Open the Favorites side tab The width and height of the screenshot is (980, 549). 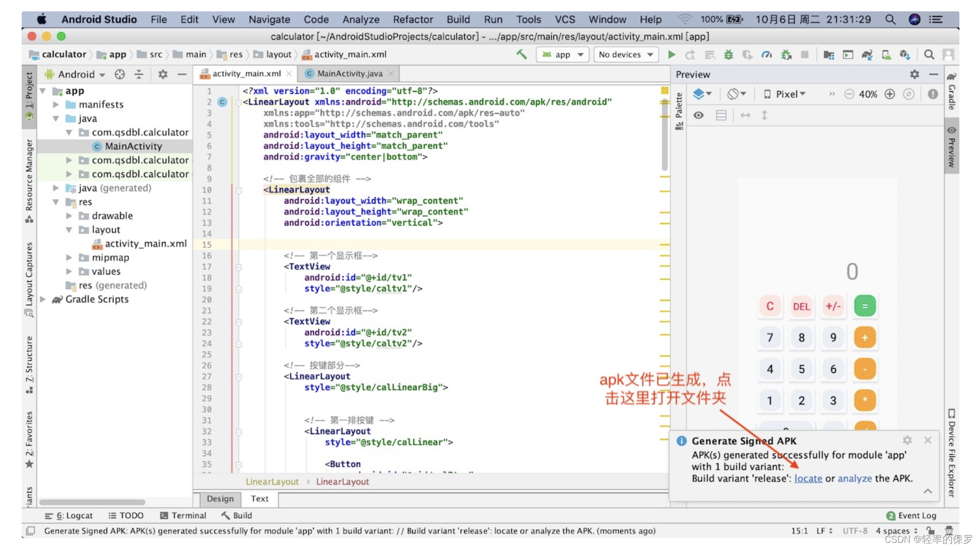[29, 439]
